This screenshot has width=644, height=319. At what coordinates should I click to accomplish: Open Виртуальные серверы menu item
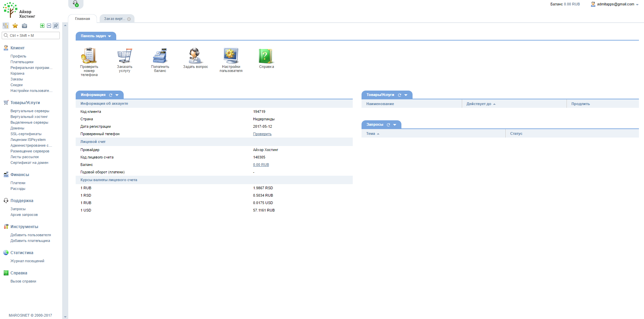30,111
